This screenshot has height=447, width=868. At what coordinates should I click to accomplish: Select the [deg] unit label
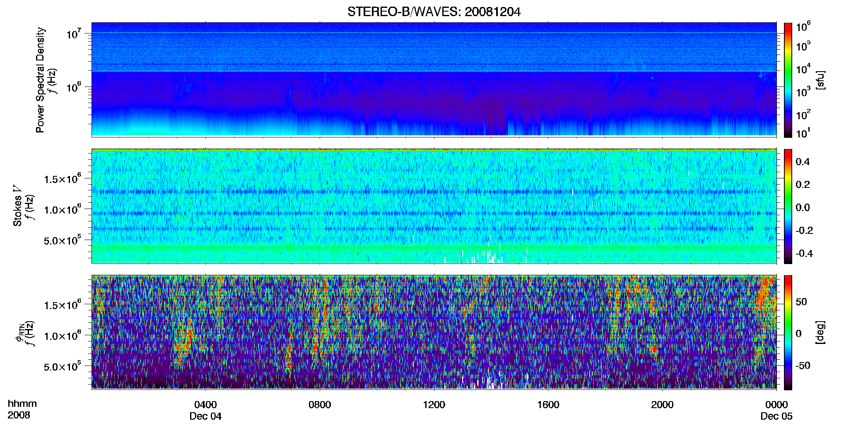tap(821, 332)
